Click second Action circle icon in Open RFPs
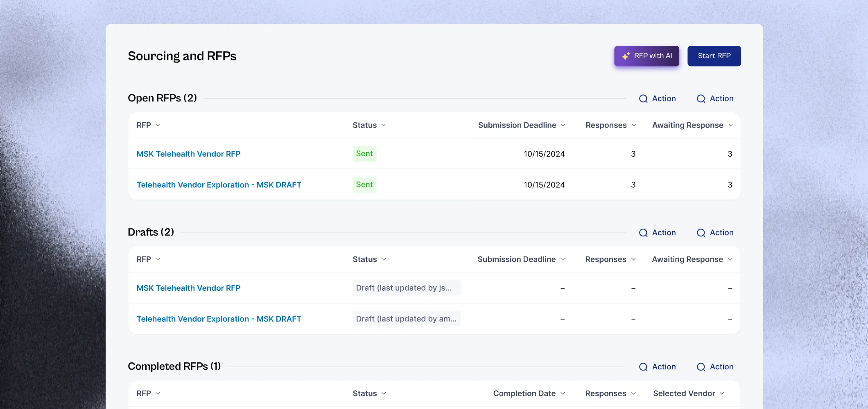 (701, 99)
